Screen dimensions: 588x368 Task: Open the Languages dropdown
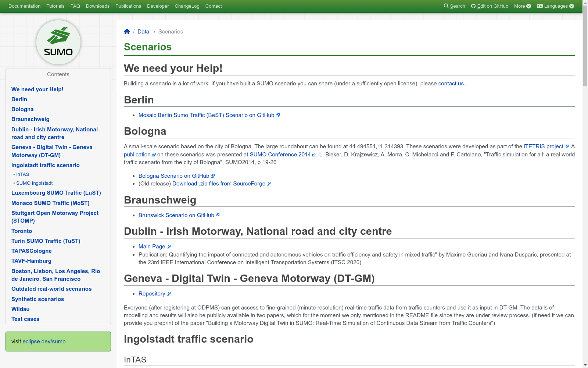[x=555, y=6]
